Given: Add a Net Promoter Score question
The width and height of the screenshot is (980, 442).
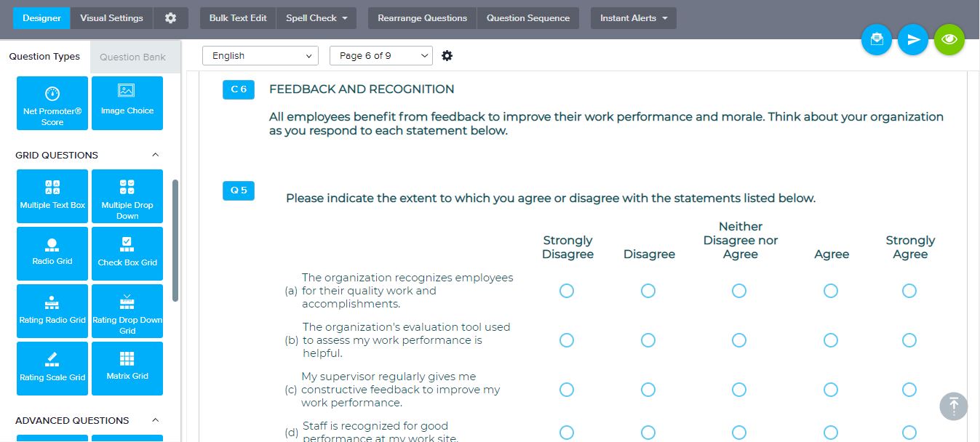Looking at the screenshot, I should (52, 103).
